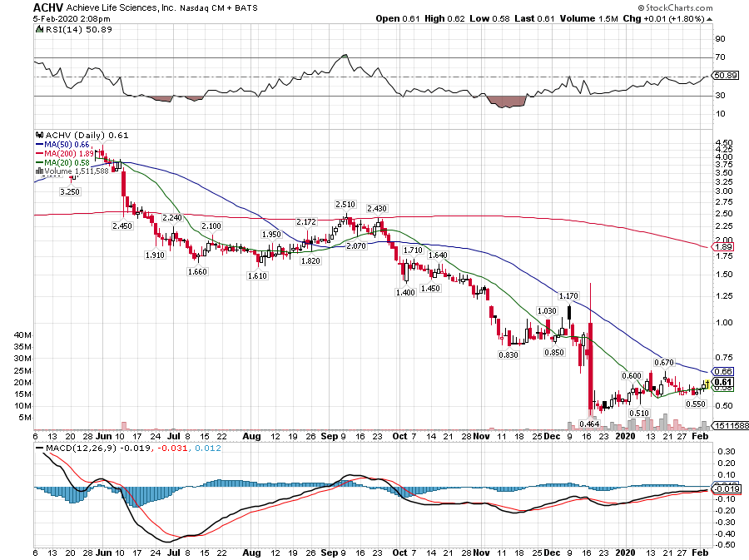Click the 1.89 MA(200) tag on the right axis
Image resolution: width=749 pixels, height=560 pixels.
[x=724, y=247]
